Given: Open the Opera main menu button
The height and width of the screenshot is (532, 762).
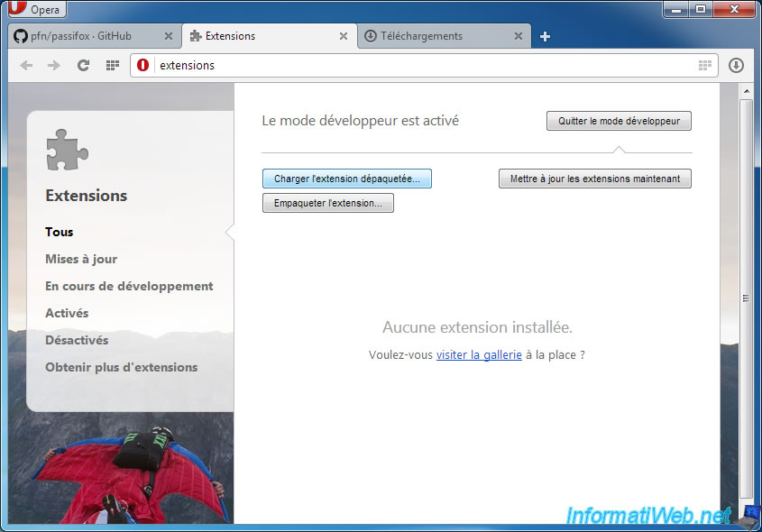Looking at the screenshot, I should pyautogui.click(x=37, y=8).
